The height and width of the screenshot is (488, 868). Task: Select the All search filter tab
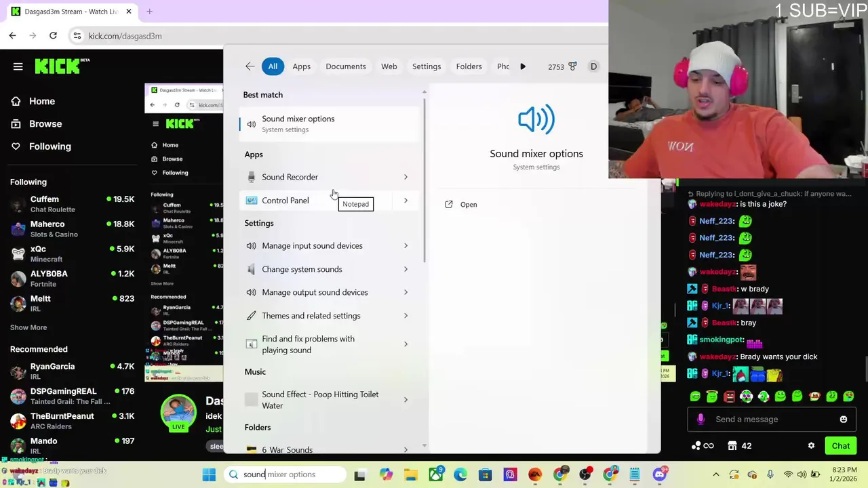click(x=273, y=66)
